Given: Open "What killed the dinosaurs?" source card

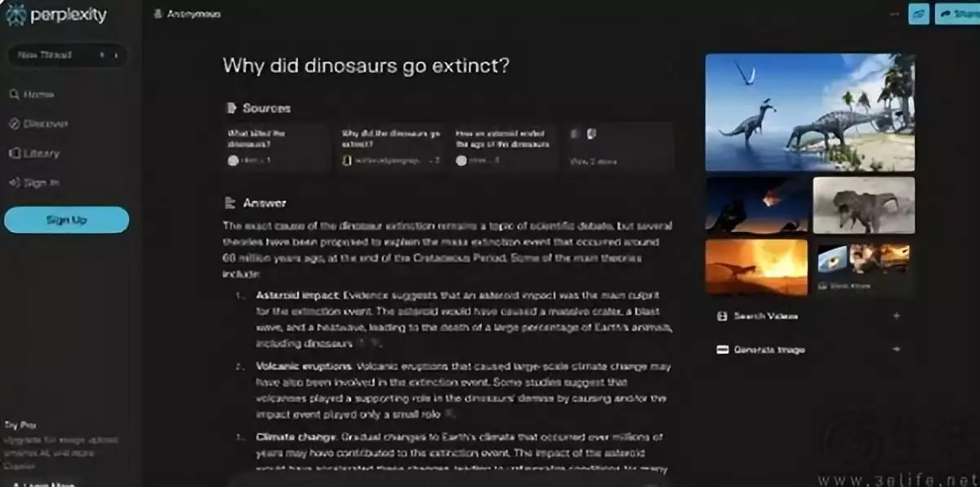Looking at the screenshot, I should point(276,147).
